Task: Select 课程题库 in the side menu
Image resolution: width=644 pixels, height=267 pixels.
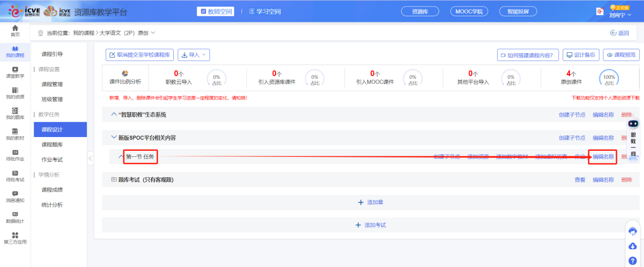Action: coord(52,145)
